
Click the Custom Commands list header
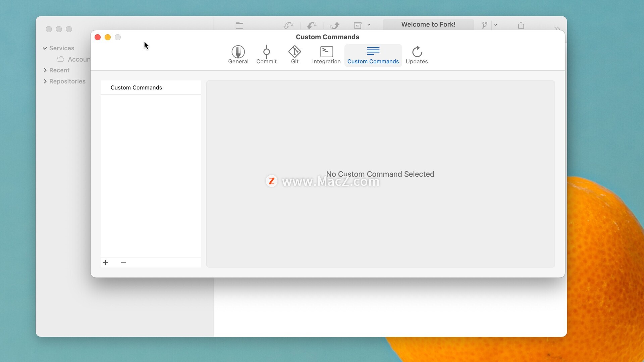(x=151, y=87)
